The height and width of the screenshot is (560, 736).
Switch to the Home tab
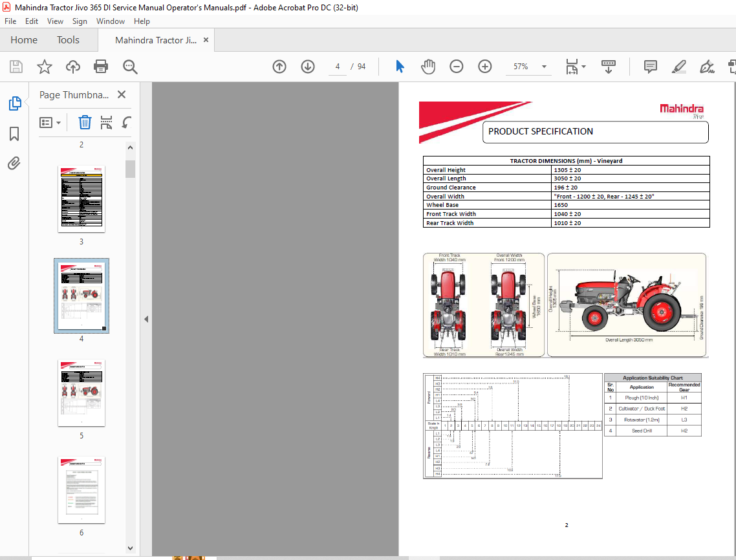click(x=24, y=40)
